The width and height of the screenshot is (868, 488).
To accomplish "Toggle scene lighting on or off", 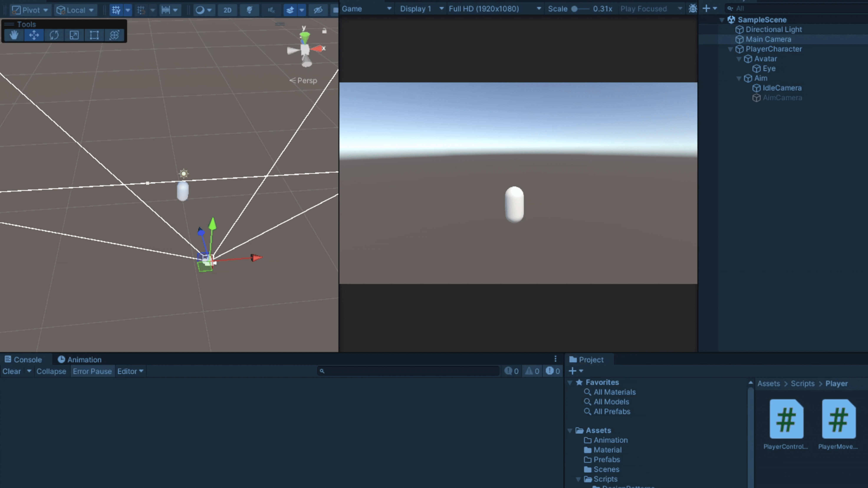I will (249, 10).
